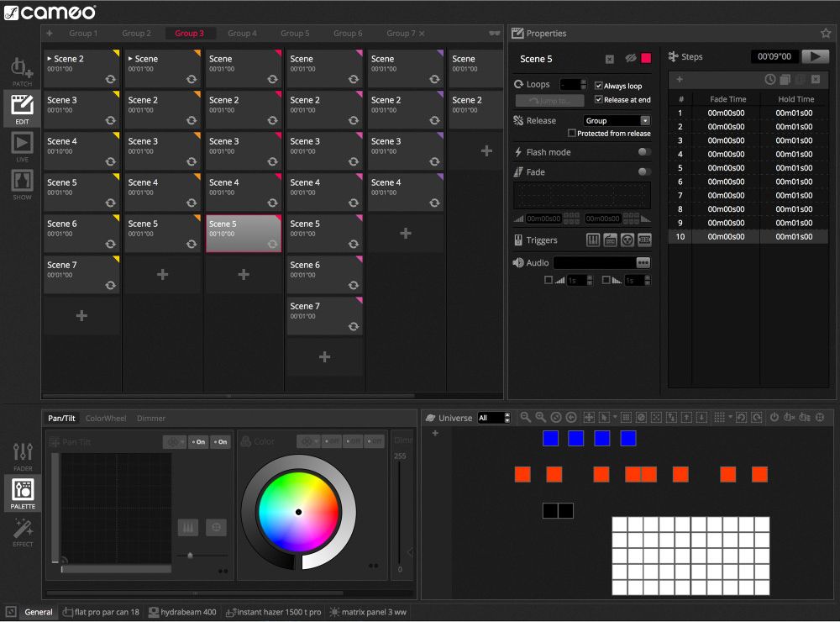Open the ColorWheel tab

click(106, 418)
